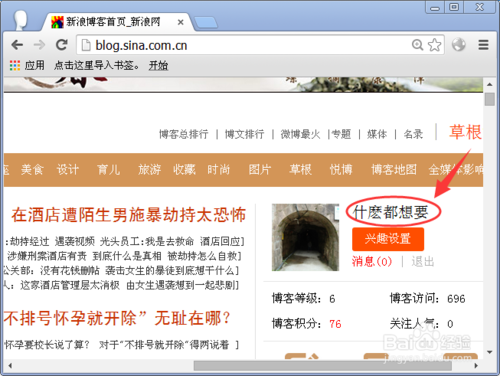
Task: Select 悦博 in orange nav bar
Action: coord(341,170)
